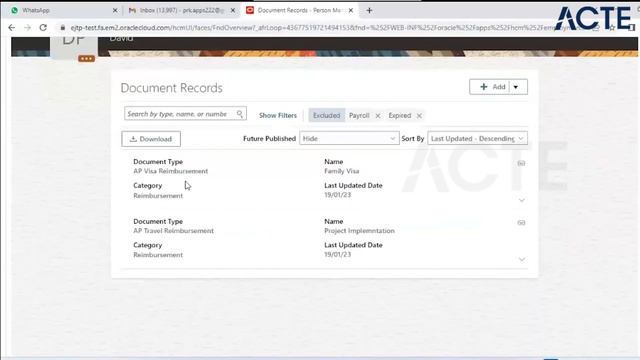This screenshot has height=360, width=640.
Task: Remove the Expired filter chip
Action: click(419, 116)
